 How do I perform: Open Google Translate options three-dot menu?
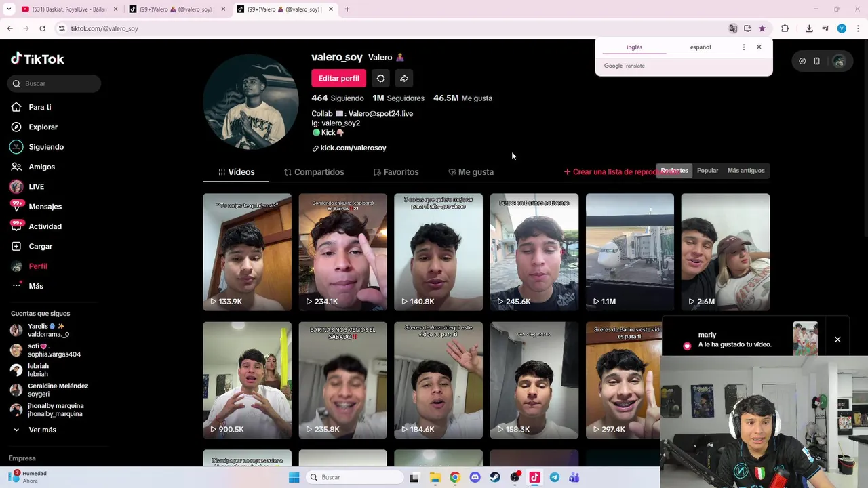[744, 47]
